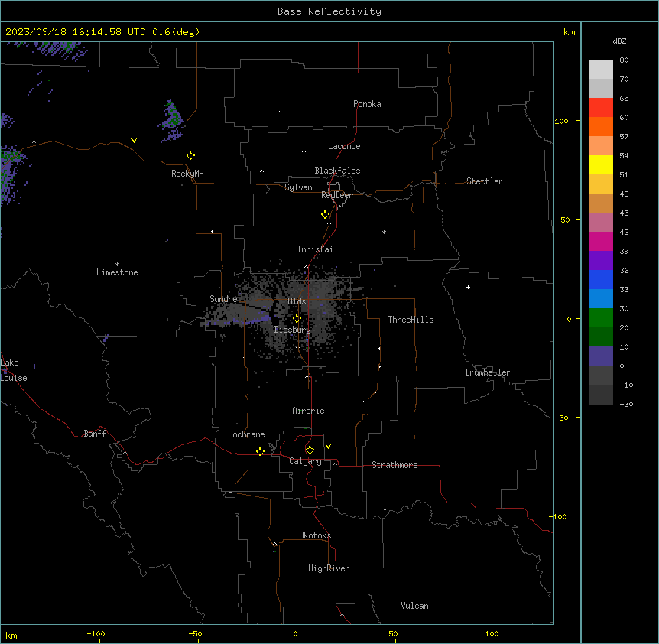The width and height of the screenshot is (659, 644).
Task: Click the asterisk marker east of Innisfail
Action: pyautogui.click(x=384, y=232)
